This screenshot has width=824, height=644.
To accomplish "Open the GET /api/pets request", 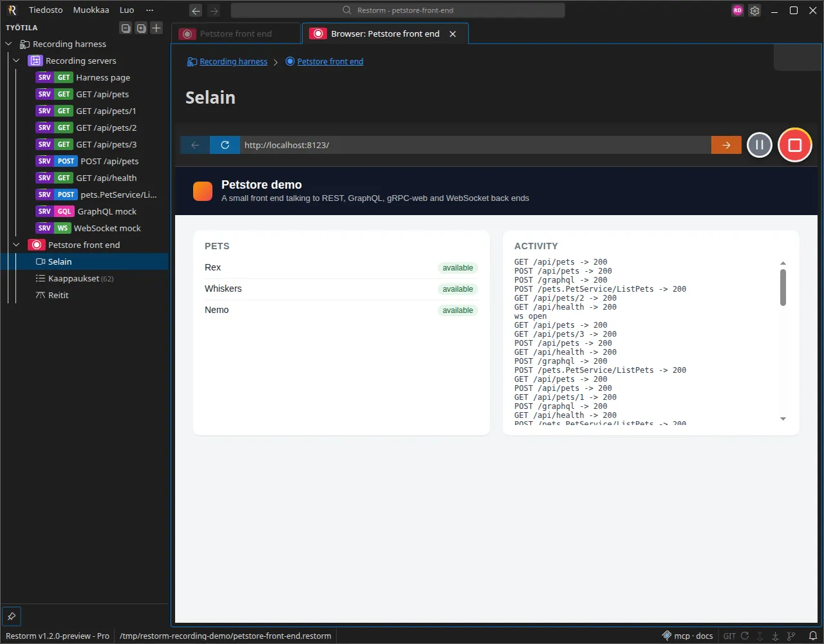I will coord(84,94).
